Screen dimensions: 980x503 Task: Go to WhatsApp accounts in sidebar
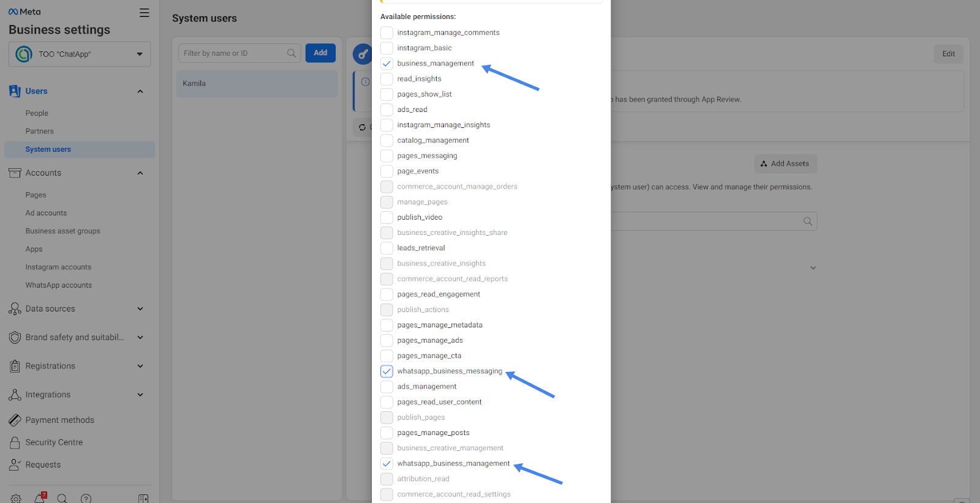pyautogui.click(x=59, y=285)
